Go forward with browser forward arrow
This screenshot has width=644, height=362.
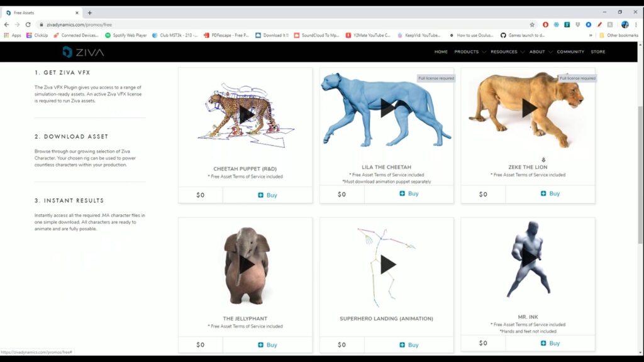[17, 25]
